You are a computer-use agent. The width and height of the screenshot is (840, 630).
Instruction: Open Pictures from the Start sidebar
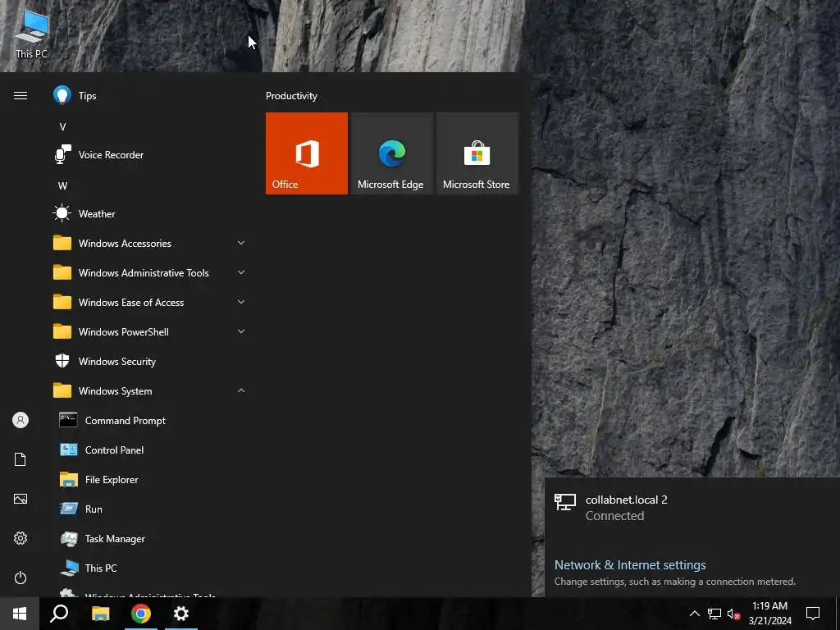21,499
